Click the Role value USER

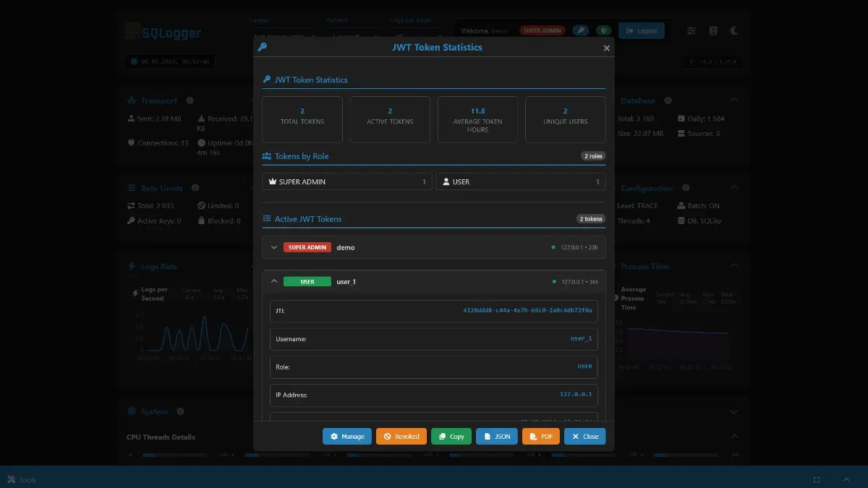click(584, 367)
